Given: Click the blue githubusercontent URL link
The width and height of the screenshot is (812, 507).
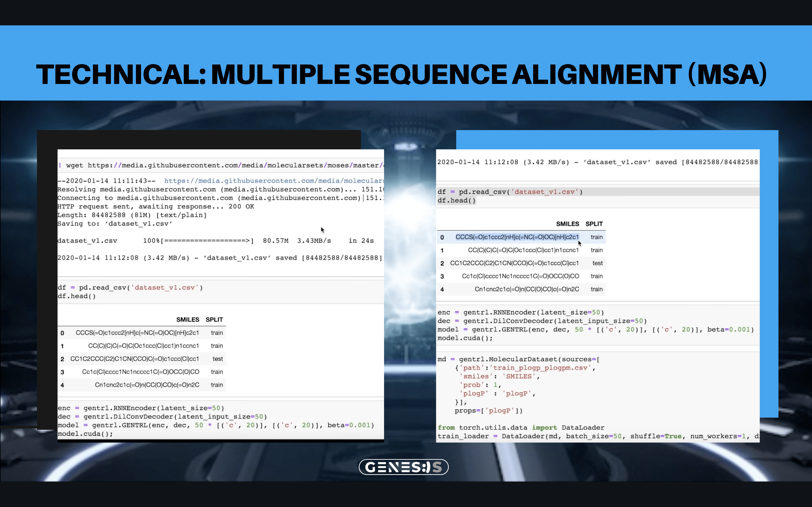Looking at the screenshot, I should click(x=273, y=181).
